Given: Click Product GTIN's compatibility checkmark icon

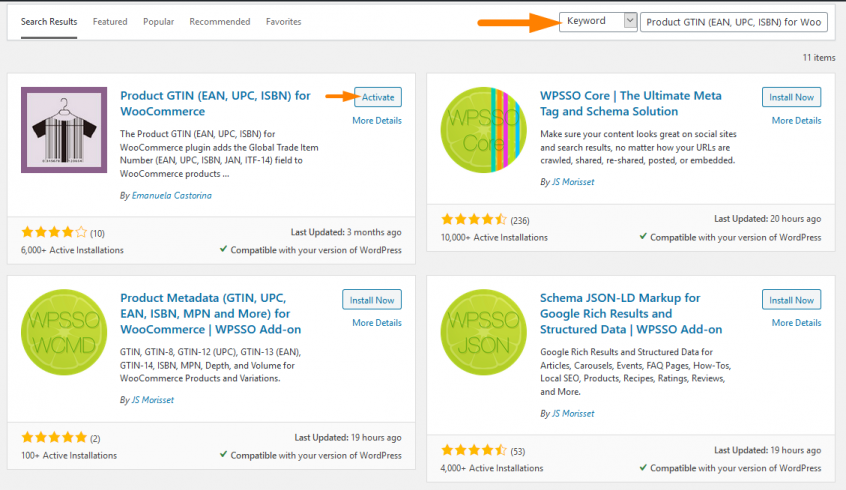Looking at the screenshot, I should pyautogui.click(x=223, y=249).
